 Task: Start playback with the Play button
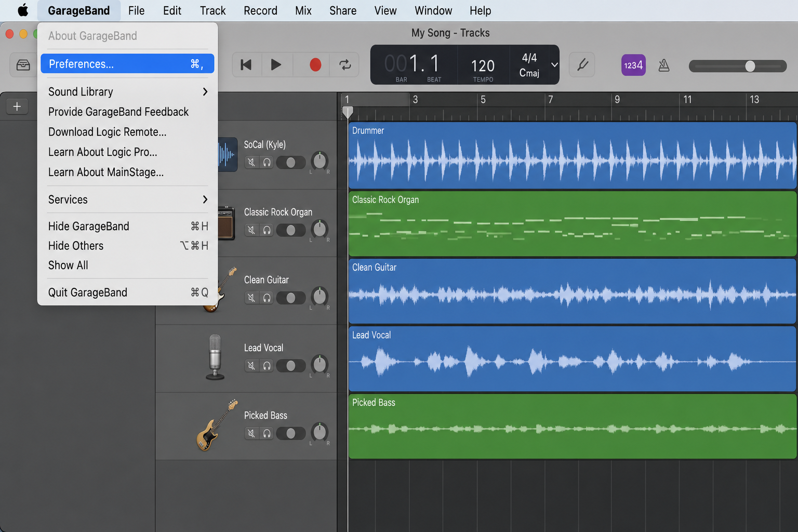coord(276,65)
